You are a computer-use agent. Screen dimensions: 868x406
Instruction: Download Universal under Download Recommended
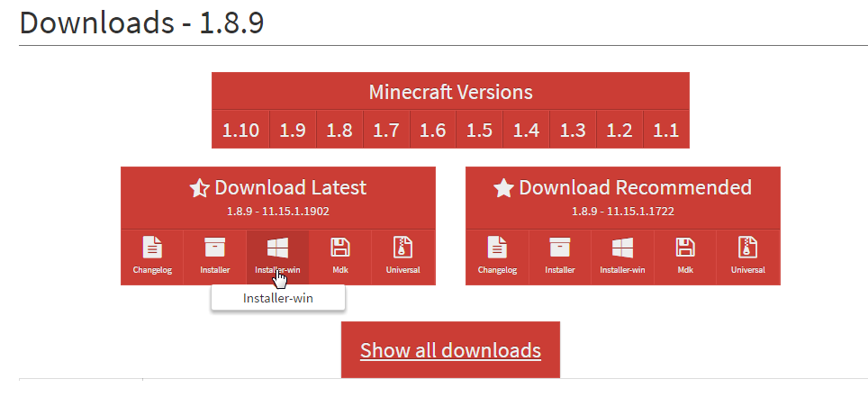(x=748, y=257)
